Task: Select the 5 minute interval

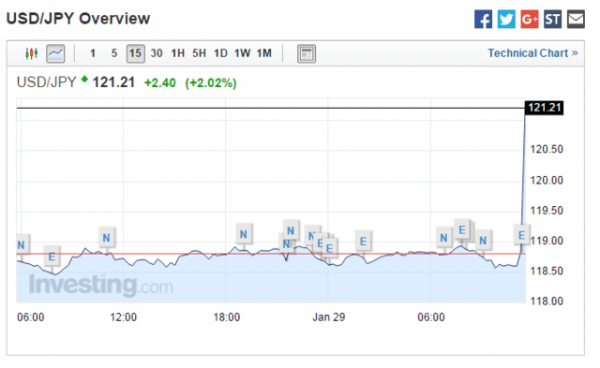Action: (x=114, y=53)
